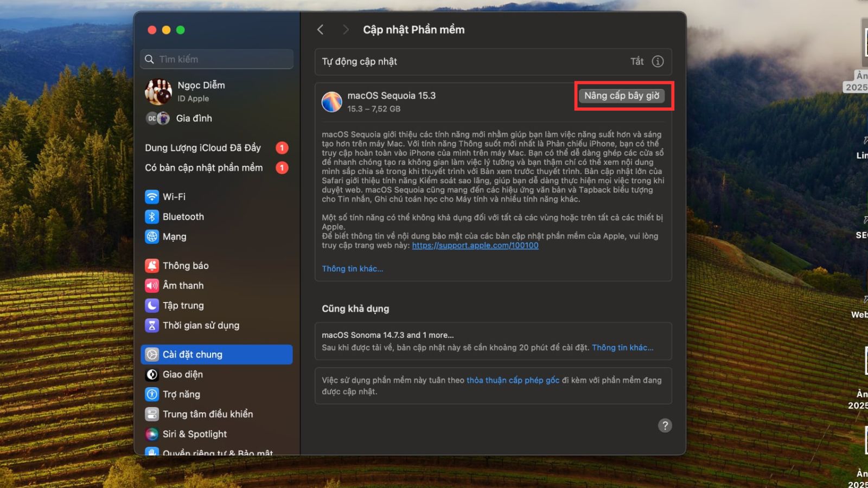Go back with the left chevron
Viewport: 868px width, 488px height.
[x=321, y=30]
